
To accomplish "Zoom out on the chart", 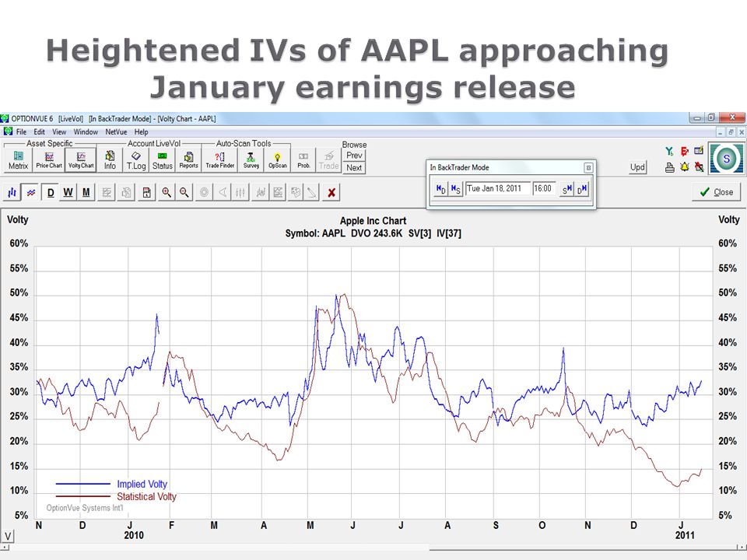I will click(184, 192).
